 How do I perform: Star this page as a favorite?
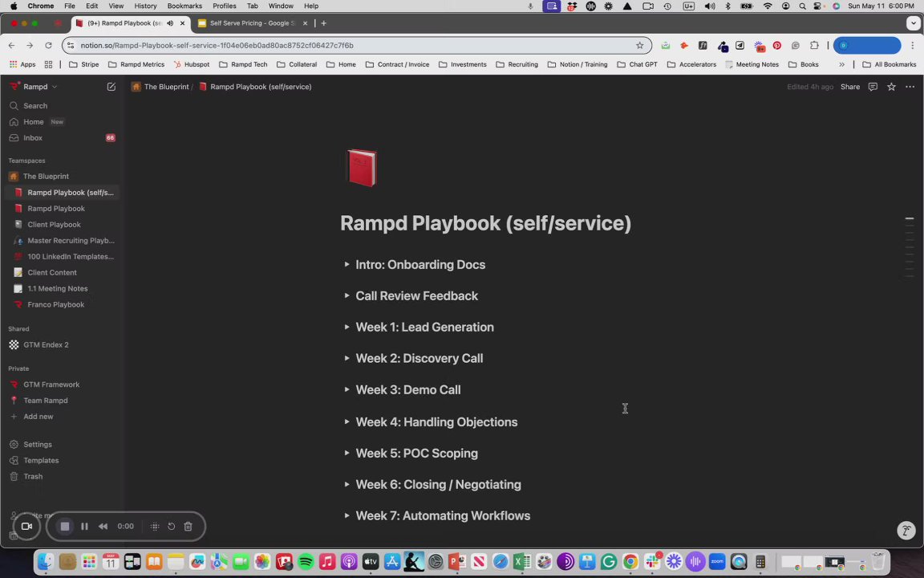pyautogui.click(x=891, y=87)
